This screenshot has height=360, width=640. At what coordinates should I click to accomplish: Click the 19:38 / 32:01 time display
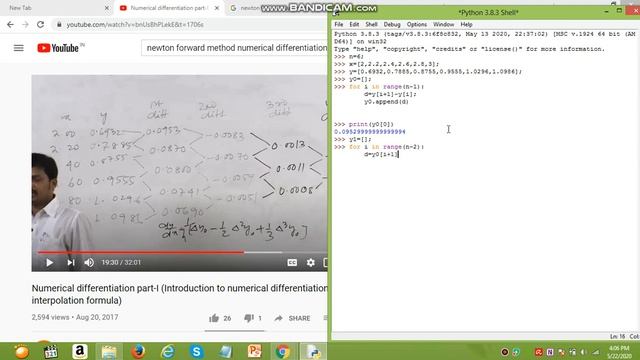tap(121, 262)
